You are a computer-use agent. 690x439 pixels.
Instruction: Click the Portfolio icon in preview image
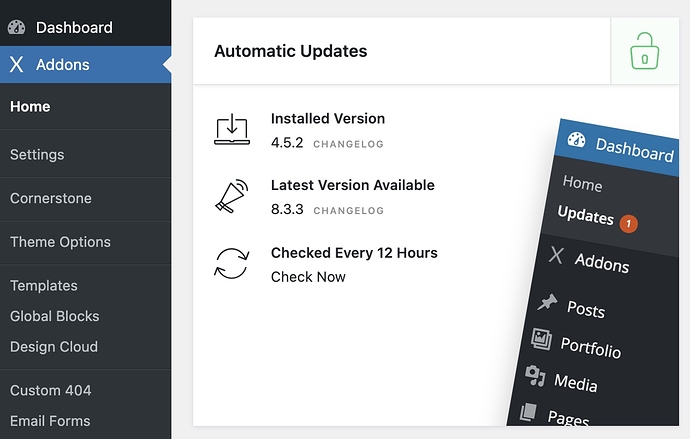point(541,339)
